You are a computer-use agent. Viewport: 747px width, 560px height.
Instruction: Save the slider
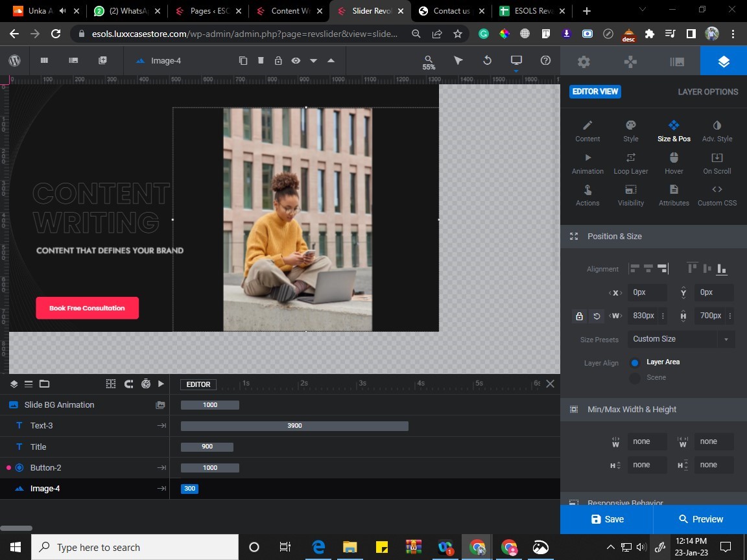607,519
